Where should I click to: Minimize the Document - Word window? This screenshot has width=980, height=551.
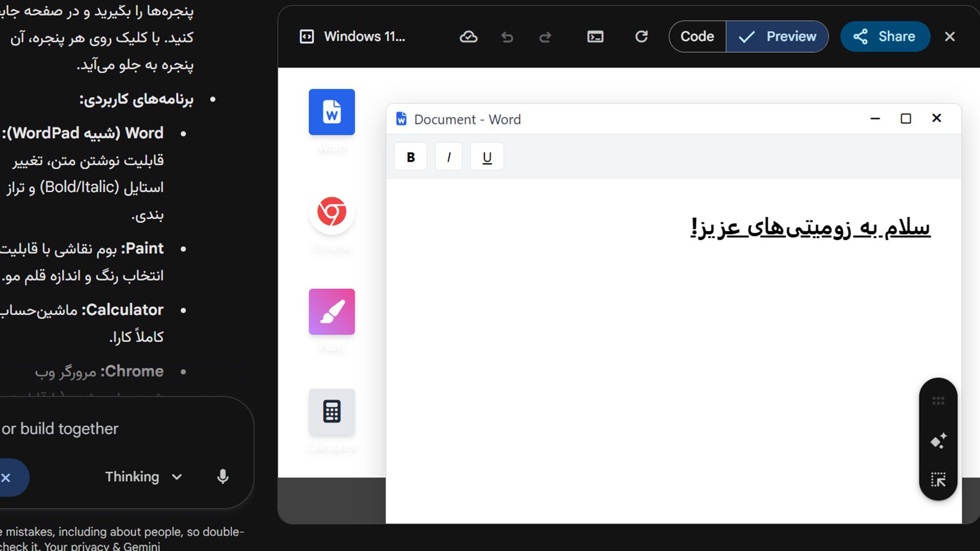point(876,118)
